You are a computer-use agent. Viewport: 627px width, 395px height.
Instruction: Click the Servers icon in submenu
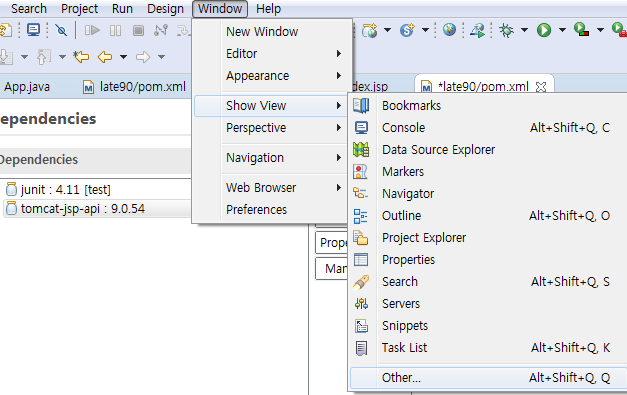[361, 304]
